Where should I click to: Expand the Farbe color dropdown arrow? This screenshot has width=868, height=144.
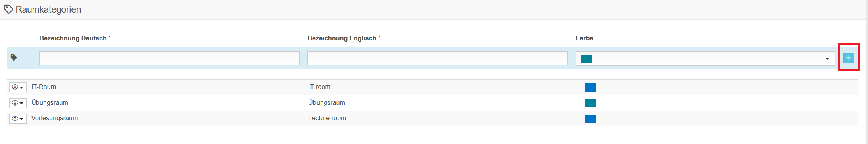coord(827,59)
